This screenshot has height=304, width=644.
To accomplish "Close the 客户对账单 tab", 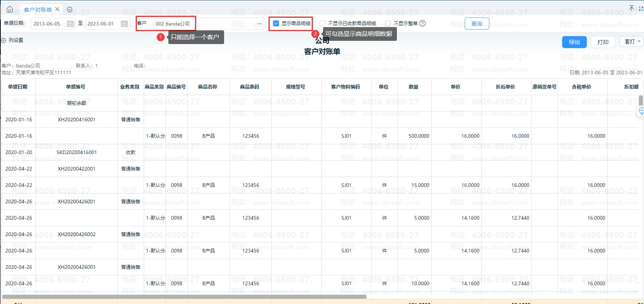I will point(57,9).
